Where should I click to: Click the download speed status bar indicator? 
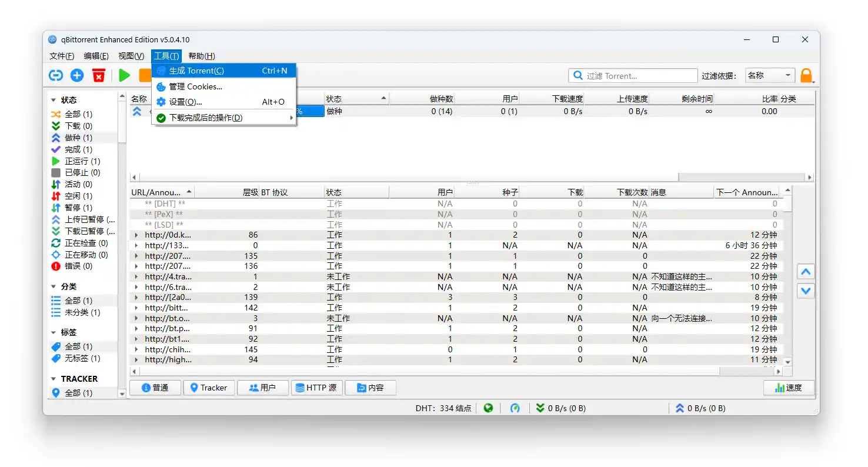click(x=560, y=408)
